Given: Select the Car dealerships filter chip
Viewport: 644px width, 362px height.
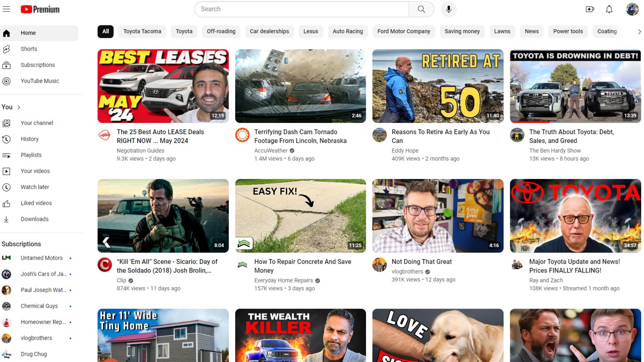Looking at the screenshot, I should point(269,31).
